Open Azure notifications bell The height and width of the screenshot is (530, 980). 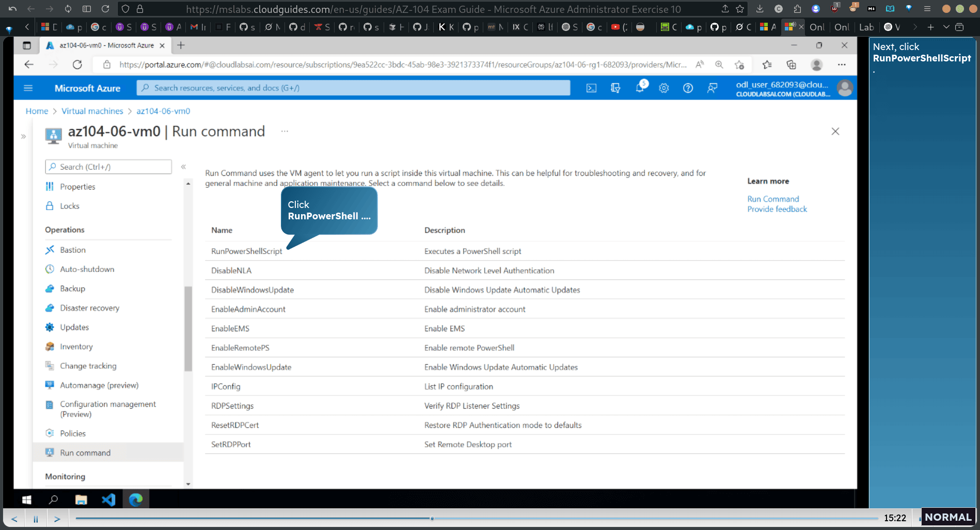[640, 88]
